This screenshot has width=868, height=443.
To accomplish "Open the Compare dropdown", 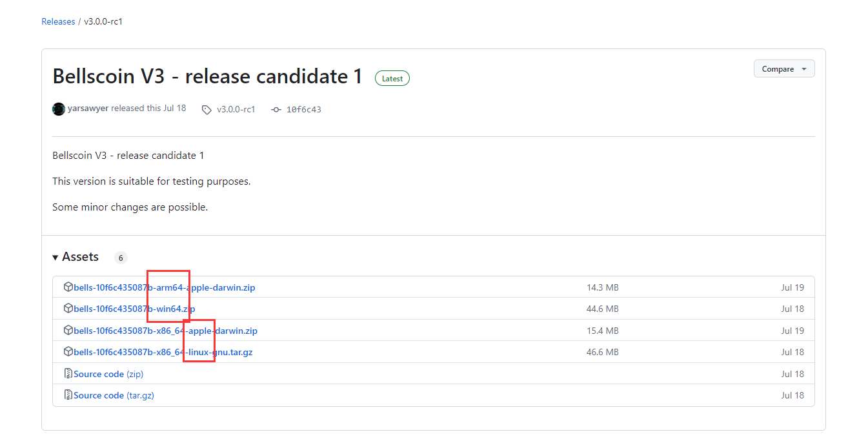I will (x=783, y=69).
